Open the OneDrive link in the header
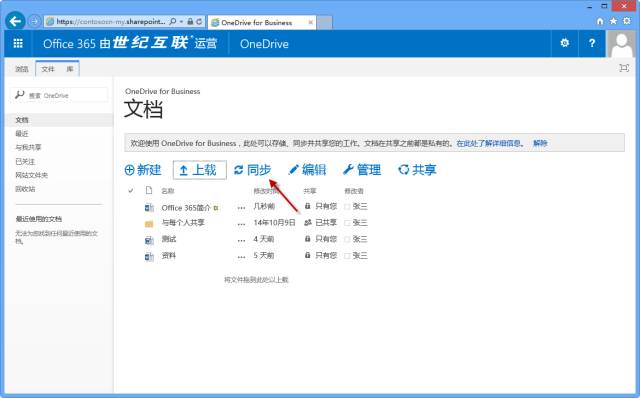The image size is (640, 398). [264, 44]
